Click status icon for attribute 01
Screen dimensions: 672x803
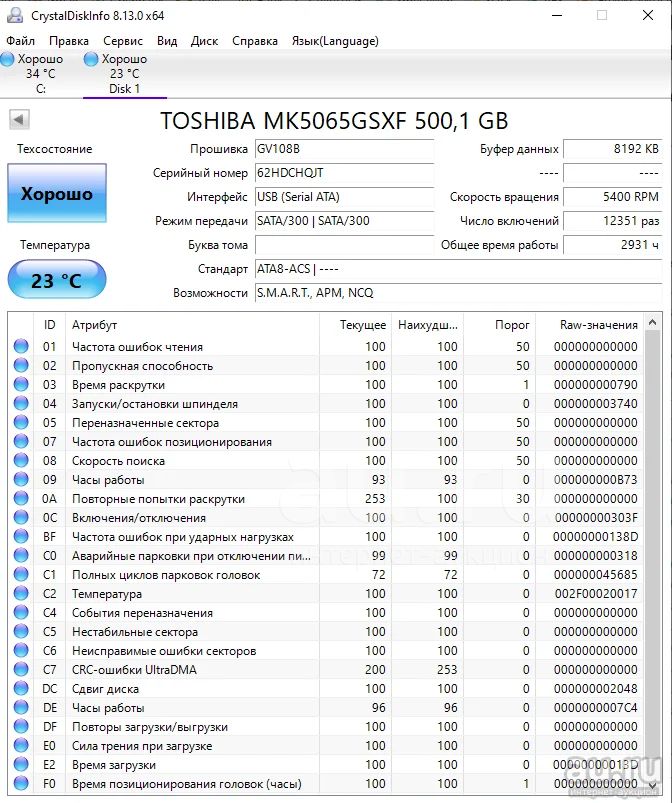[21, 346]
